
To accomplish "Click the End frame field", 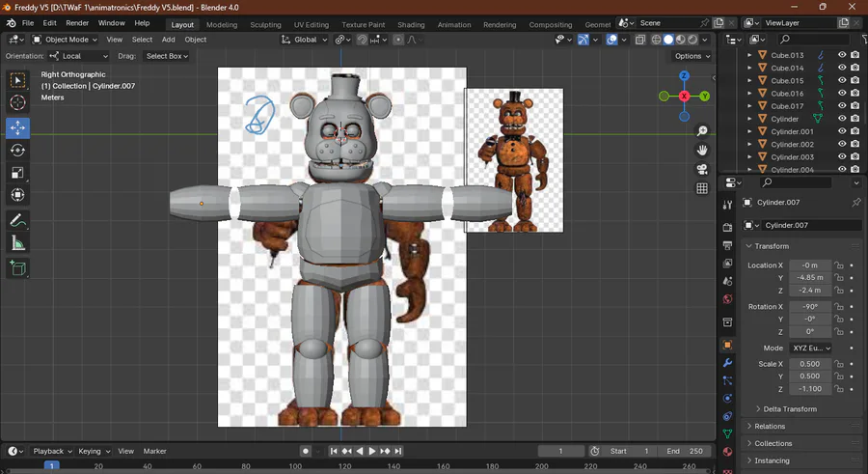I will click(686, 451).
